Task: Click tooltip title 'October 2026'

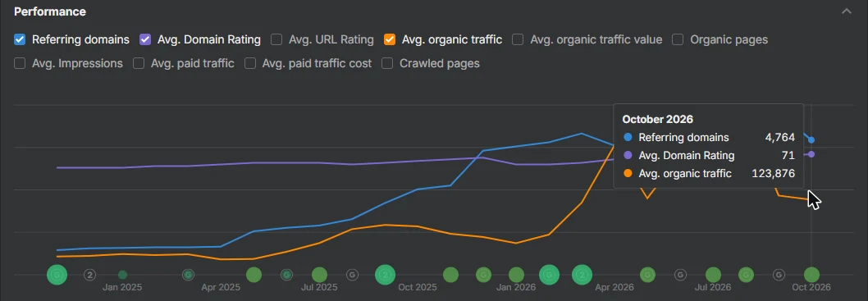Action: coord(658,119)
